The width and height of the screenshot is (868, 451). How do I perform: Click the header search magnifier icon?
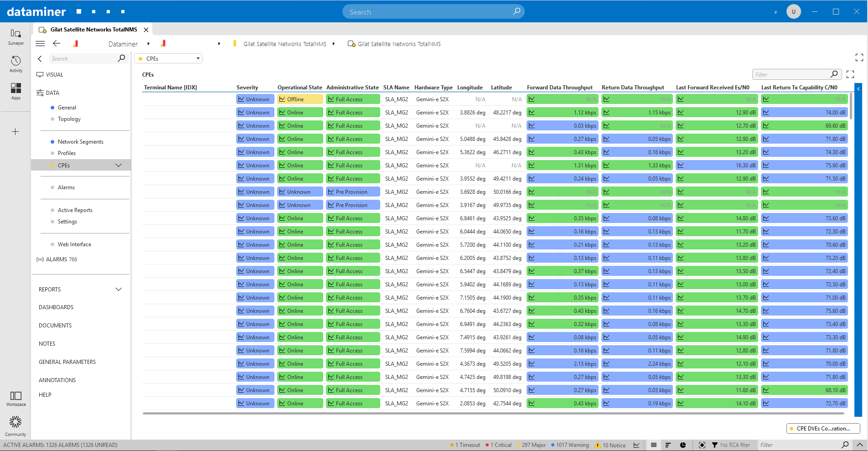pos(516,11)
